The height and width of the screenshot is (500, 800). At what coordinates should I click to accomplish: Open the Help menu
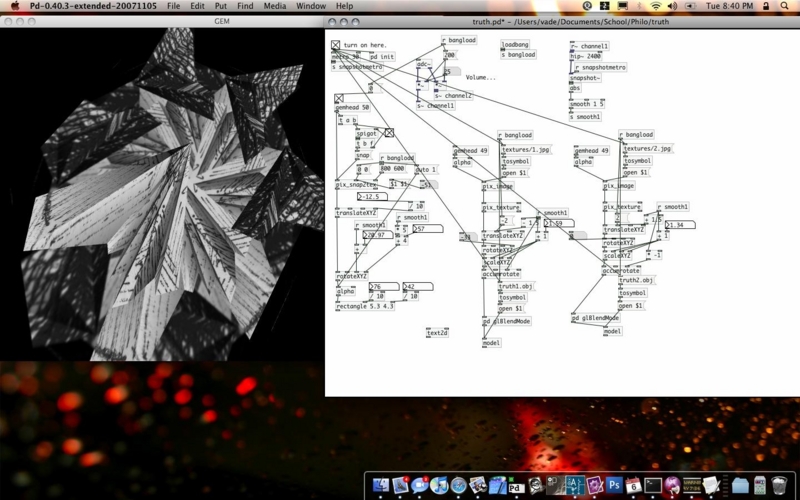pyautogui.click(x=344, y=6)
